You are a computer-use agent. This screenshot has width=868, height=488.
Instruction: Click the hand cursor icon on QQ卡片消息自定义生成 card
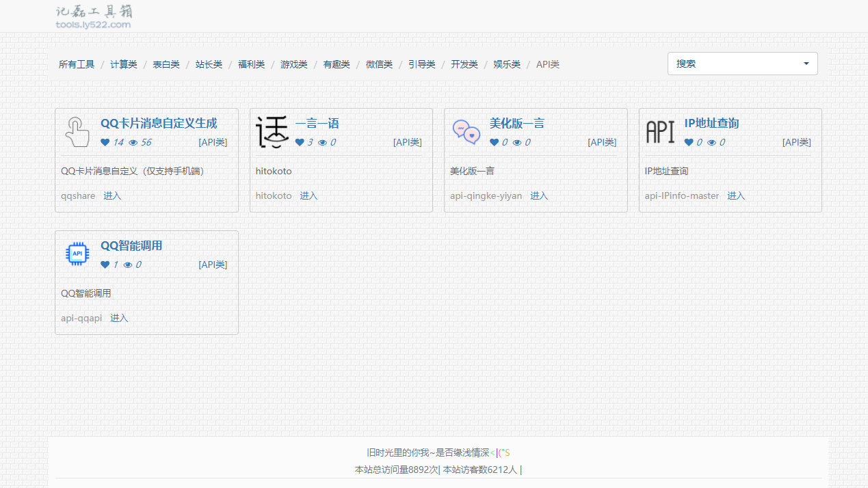point(77,131)
